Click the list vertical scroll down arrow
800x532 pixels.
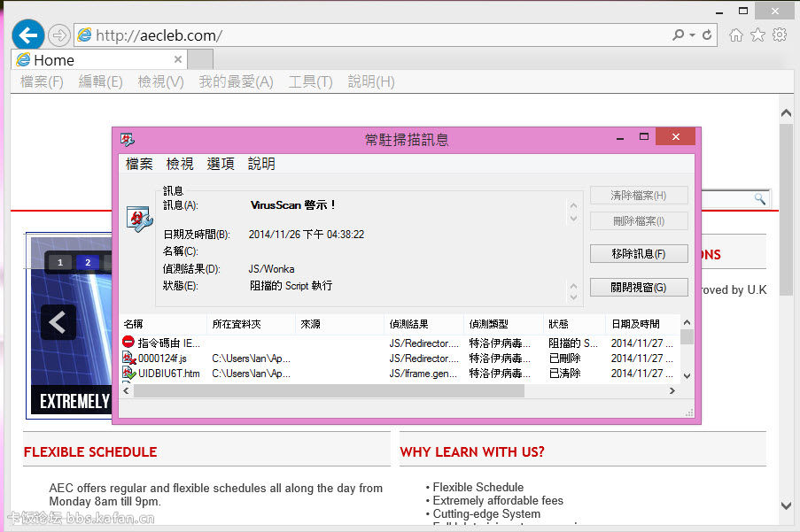tap(687, 376)
